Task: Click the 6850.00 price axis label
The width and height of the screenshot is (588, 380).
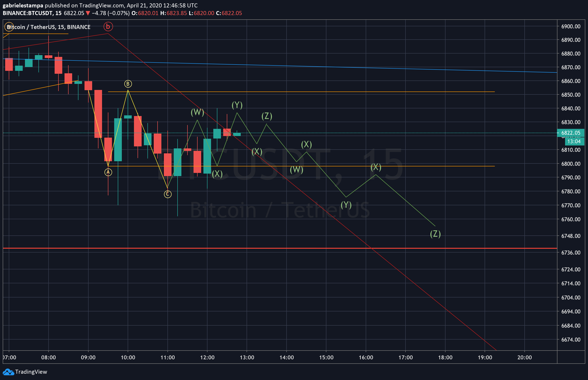Action: 571,95
